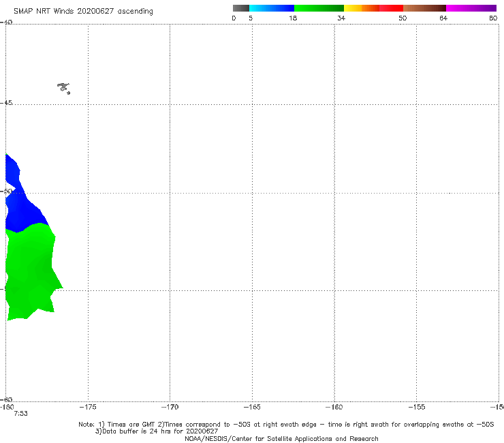This screenshot has width=504, height=443.
Task: Click the red segment of the color bar
Action: [391, 8]
